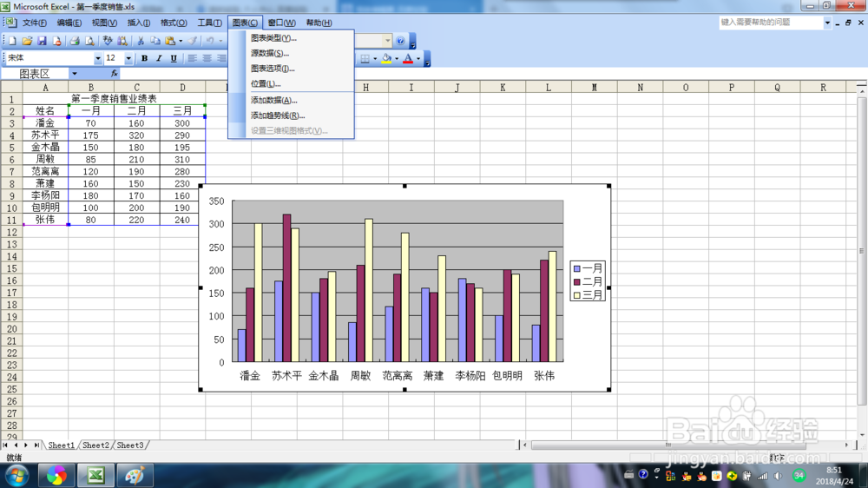Open the Borders dropdown arrow
The image size is (868, 488).
(x=375, y=59)
